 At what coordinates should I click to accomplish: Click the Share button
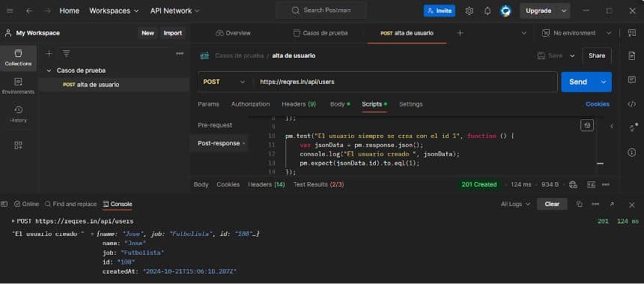(596, 55)
